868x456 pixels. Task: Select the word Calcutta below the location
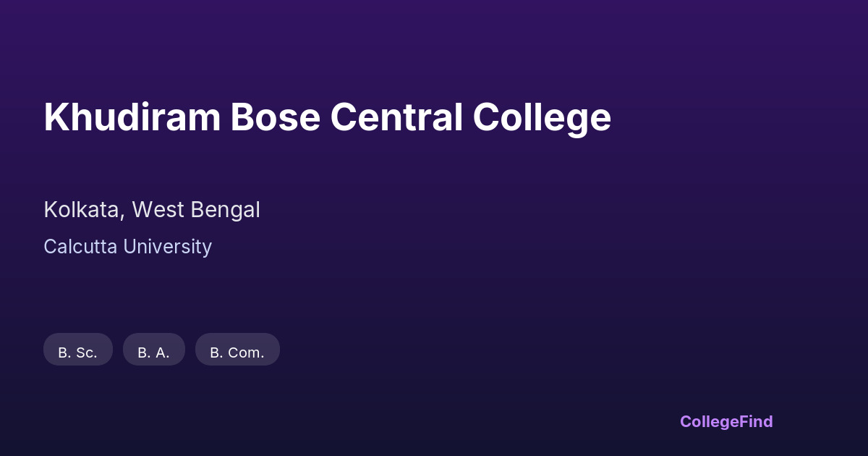point(80,247)
